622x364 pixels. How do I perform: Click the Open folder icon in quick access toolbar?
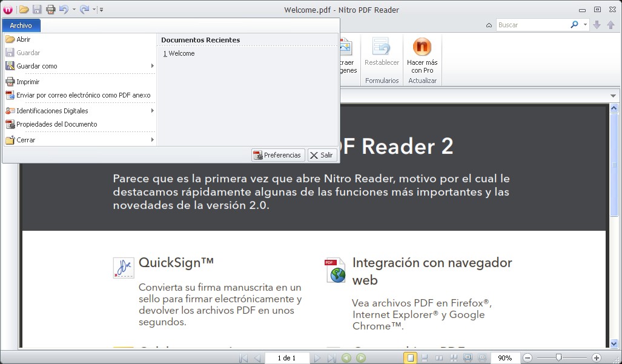[24, 10]
